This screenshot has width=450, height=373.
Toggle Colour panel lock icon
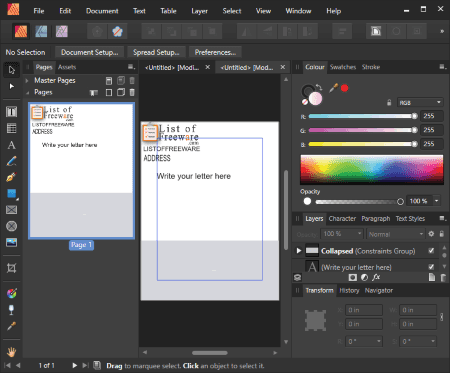pyautogui.click(x=389, y=103)
